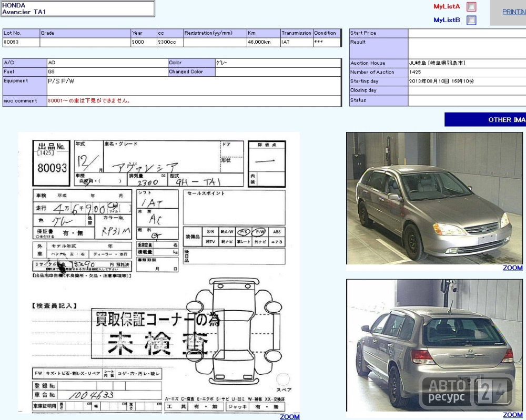Viewport: 526px width, 420px height.
Task: Select the engine size 2300cc
Action: [167, 42]
